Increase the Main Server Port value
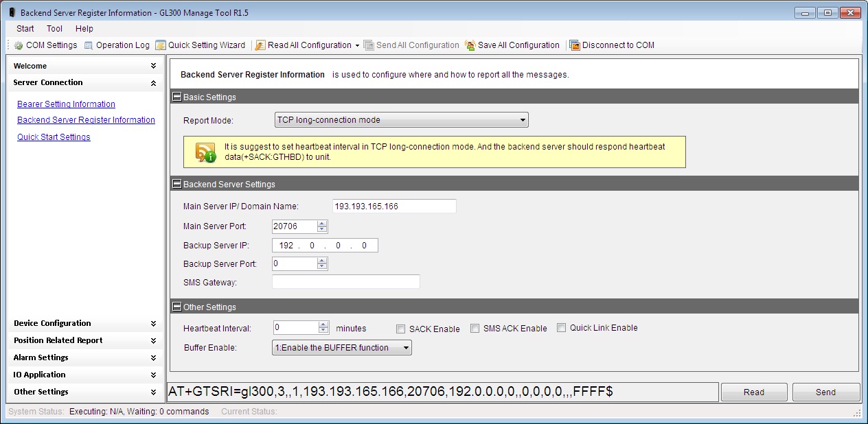Screen dimensions: 868x424 pos(322,224)
